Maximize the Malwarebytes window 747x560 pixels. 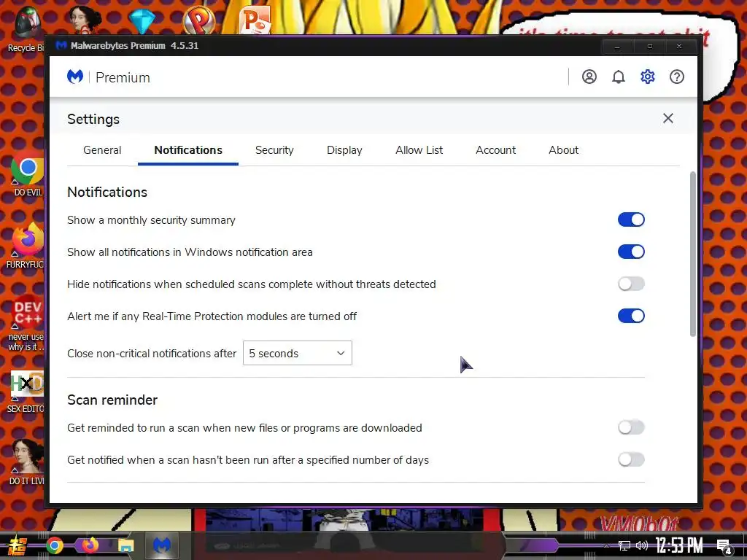[x=649, y=47]
